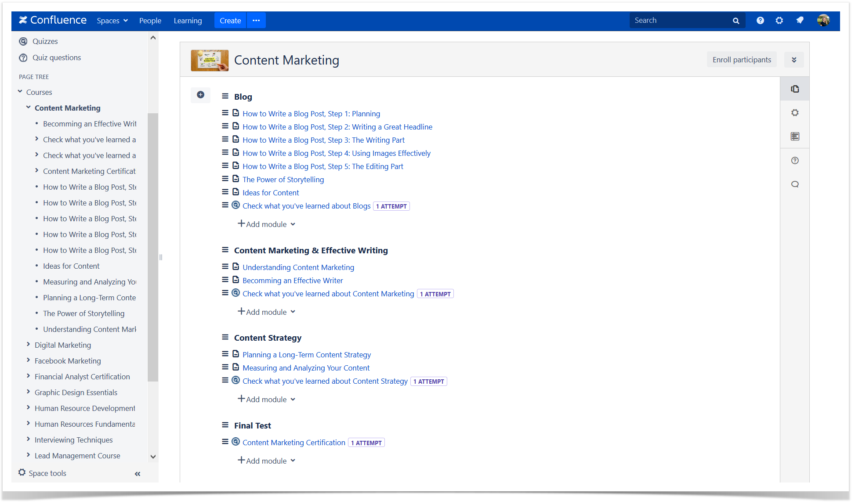The width and height of the screenshot is (855, 504).
Task: Expand the Graphic Design Essentials node
Action: [29, 392]
